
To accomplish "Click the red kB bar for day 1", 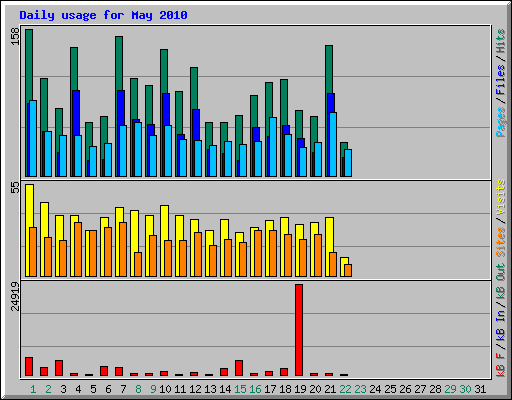I will (29, 367).
